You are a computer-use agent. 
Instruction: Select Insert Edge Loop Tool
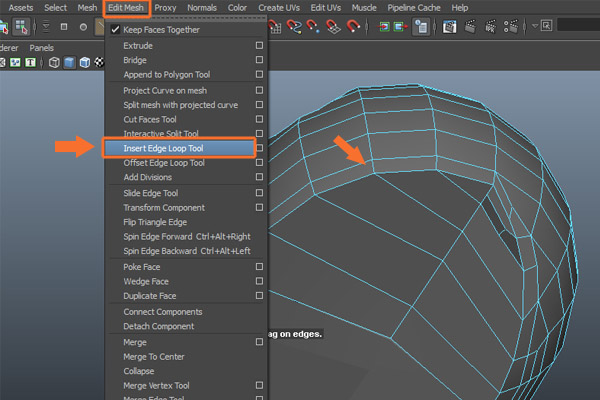pyautogui.click(x=163, y=148)
